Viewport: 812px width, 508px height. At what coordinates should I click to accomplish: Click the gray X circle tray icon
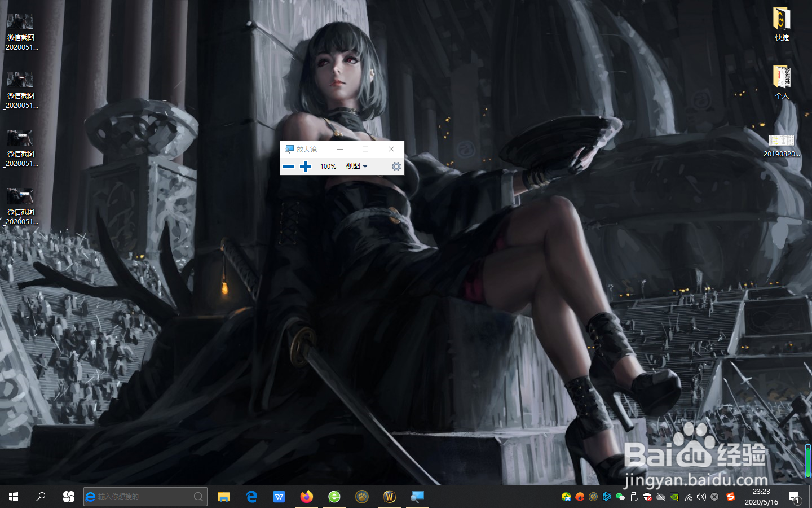tap(714, 497)
